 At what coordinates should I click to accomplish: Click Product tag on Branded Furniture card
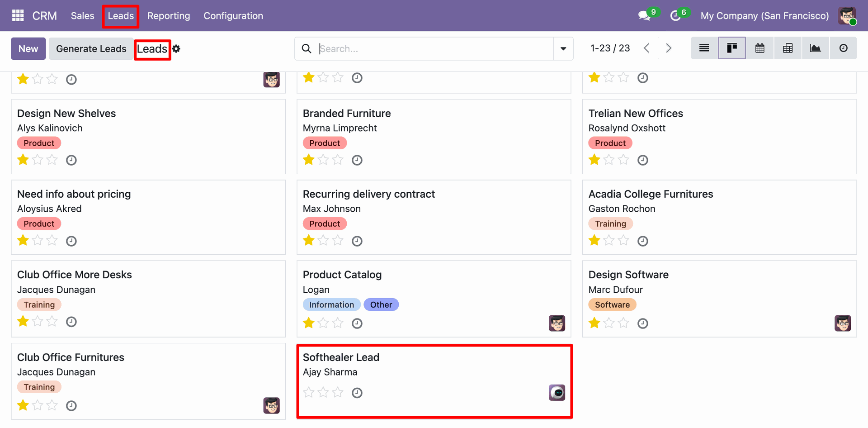pyautogui.click(x=325, y=143)
